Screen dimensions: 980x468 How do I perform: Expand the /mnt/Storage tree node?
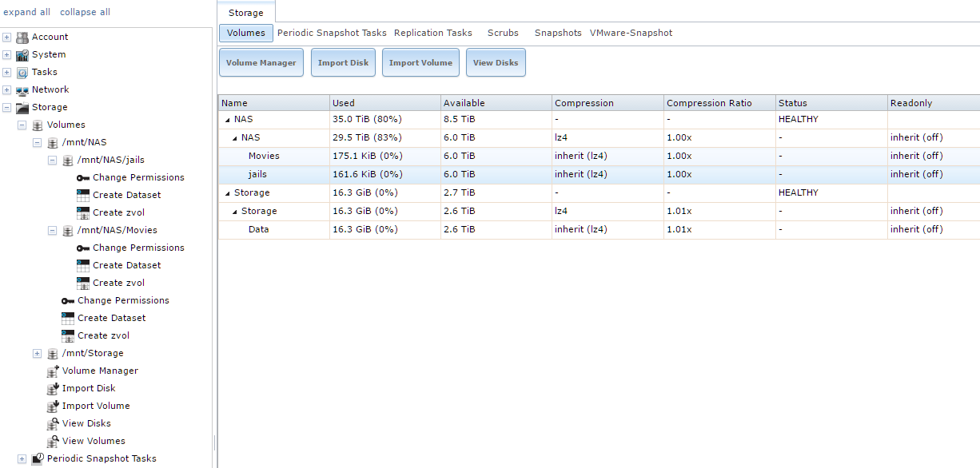[37, 353]
